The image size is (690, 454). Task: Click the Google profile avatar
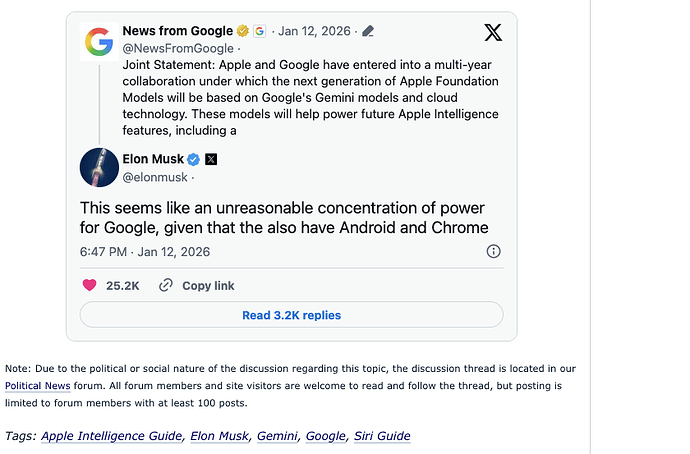pos(99,41)
